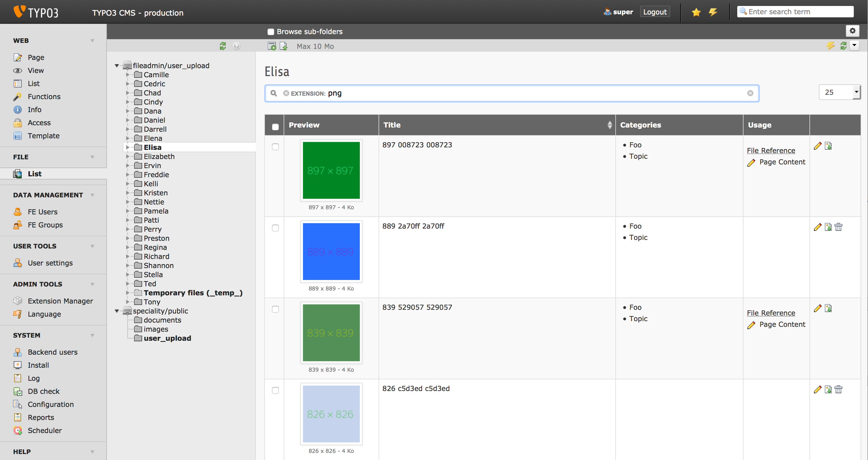Click the blue 889 x 889 thumbnail

(331, 252)
